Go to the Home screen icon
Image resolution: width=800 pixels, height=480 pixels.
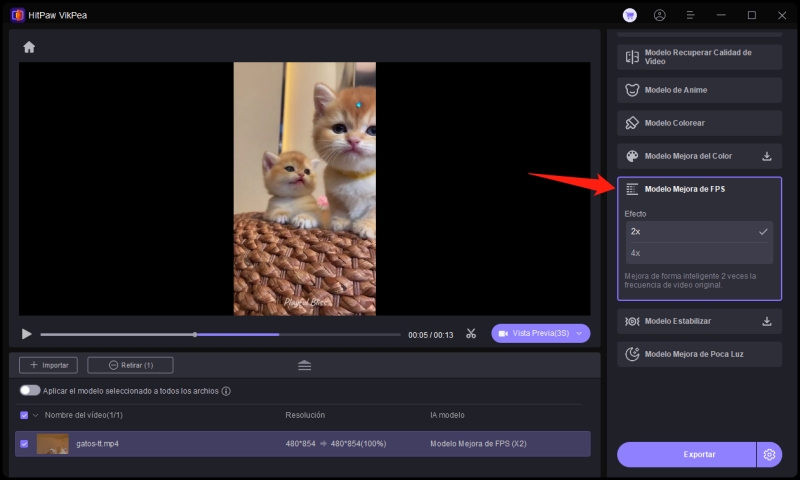(x=29, y=47)
